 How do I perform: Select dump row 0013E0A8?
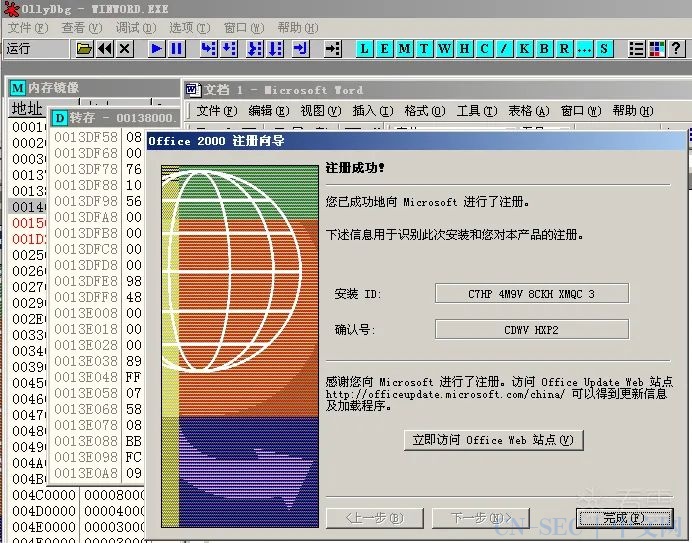98,473
